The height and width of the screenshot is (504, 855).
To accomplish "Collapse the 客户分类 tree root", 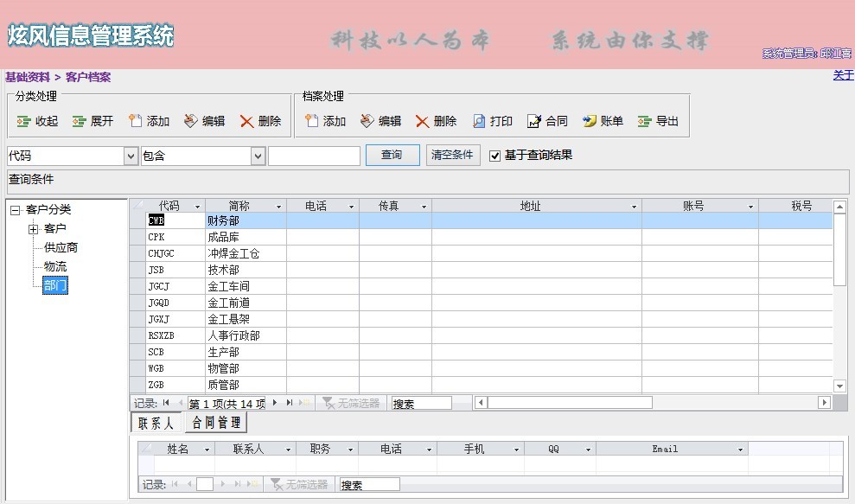I will [x=16, y=210].
